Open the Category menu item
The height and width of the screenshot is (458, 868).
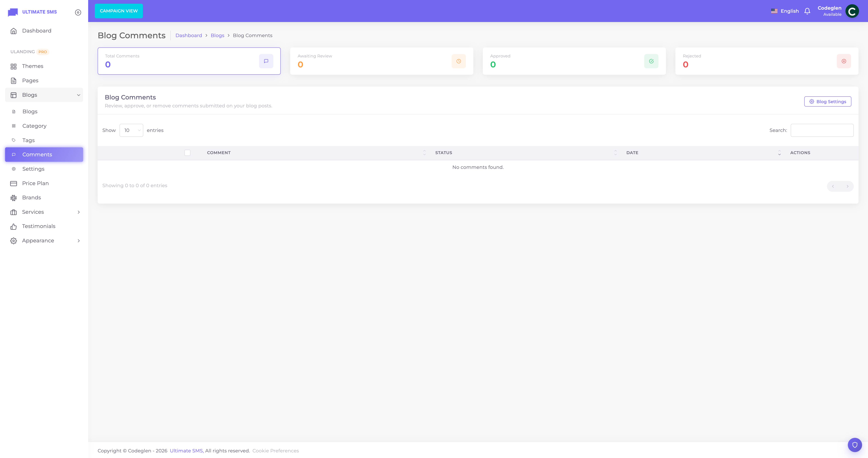pyautogui.click(x=44, y=126)
